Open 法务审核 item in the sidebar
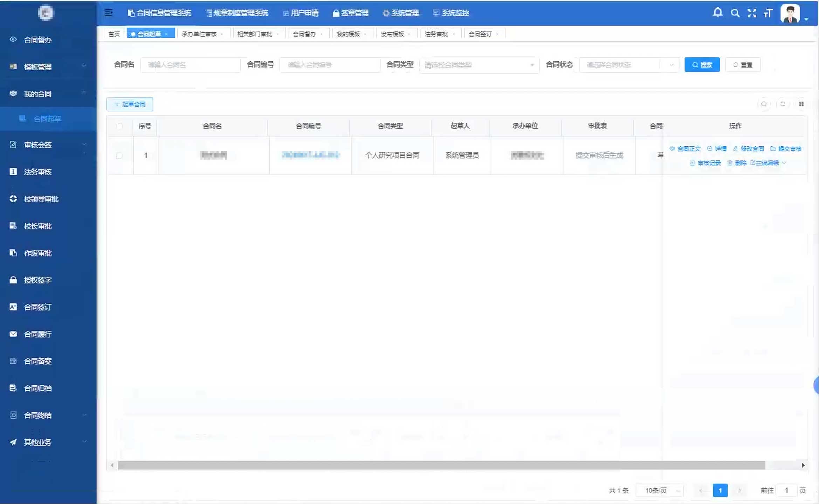 click(x=37, y=171)
